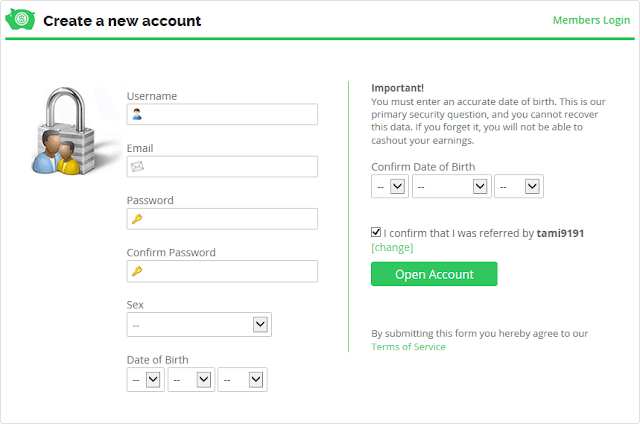The image size is (640, 424).
Task: Open the Sex dropdown
Action: (199, 325)
